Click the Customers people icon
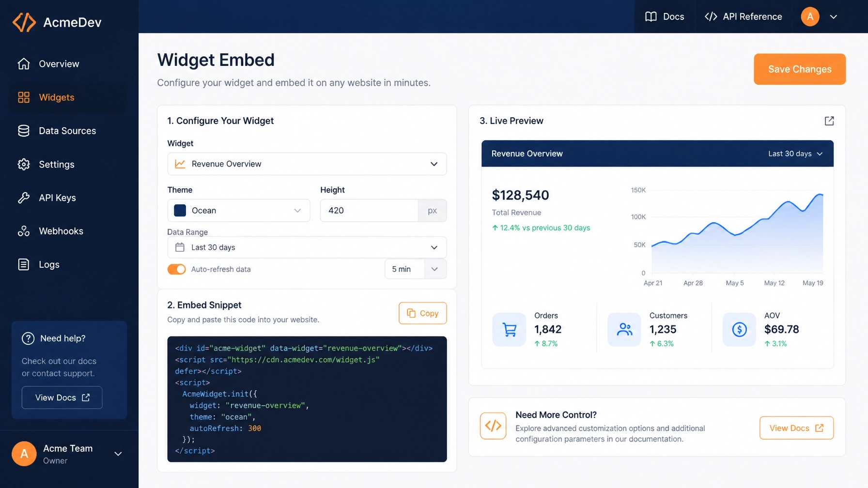868x488 pixels. click(x=624, y=330)
